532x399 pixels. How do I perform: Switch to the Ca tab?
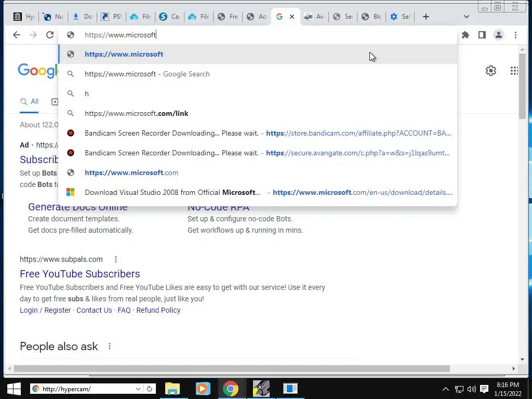[170, 17]
